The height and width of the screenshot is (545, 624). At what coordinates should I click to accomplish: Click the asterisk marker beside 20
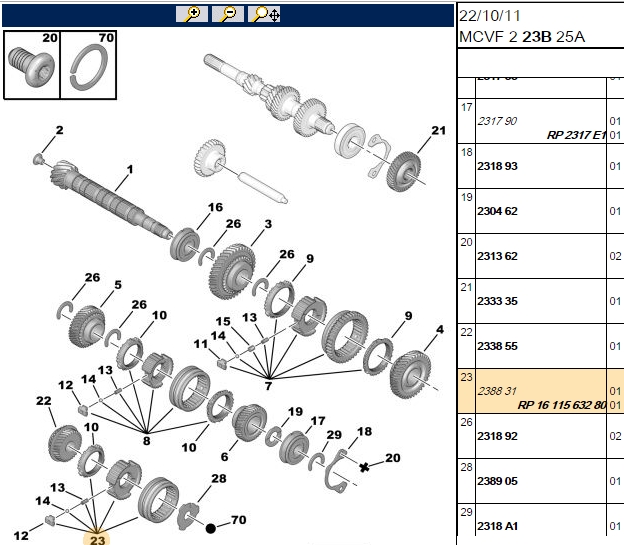[x=364, y=467]
